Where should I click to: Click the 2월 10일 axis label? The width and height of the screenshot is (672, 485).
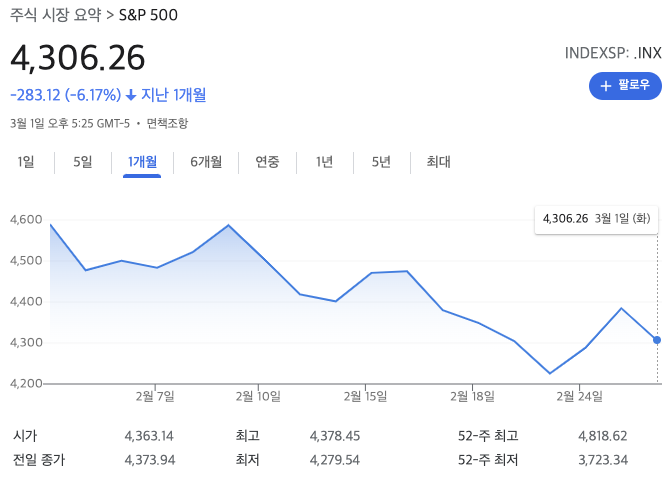[x=258, y=396]
